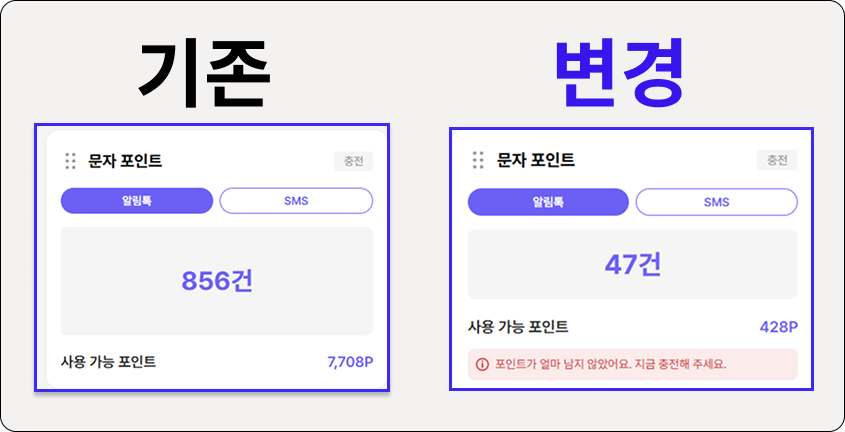This screenshot has height=432, width=845.
Task: Select 알림톡 tab in the 변경 card
Action: click(547, 202)
